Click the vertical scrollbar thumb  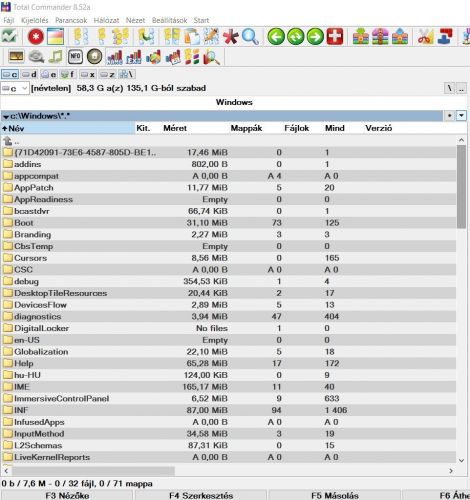[461, 187]
